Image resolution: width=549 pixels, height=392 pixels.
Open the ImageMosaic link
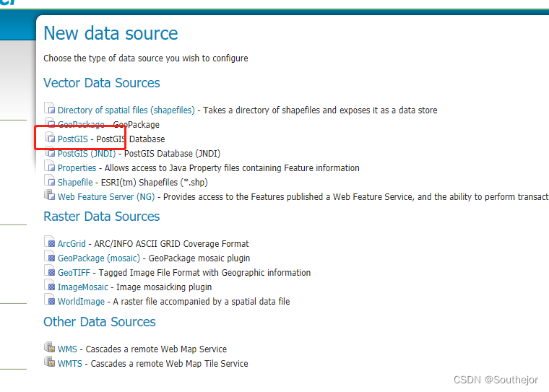tap(82, 287)
